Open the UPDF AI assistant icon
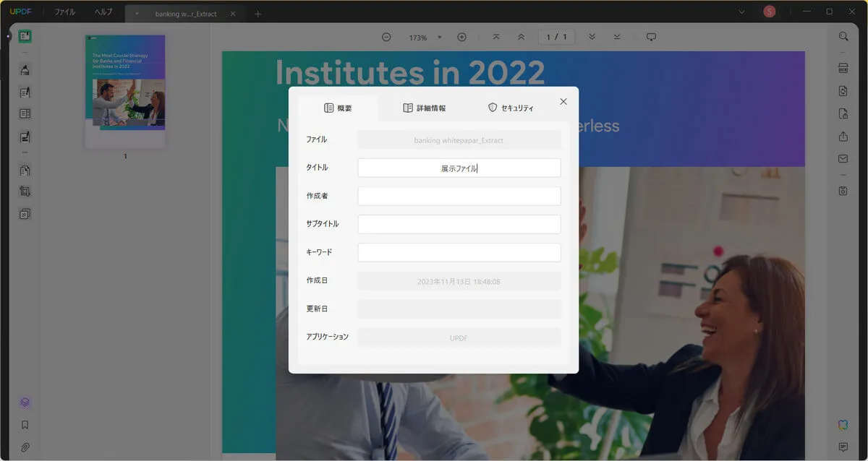The height and width of the screenshot is (461, 868). (x=843, y=424)
